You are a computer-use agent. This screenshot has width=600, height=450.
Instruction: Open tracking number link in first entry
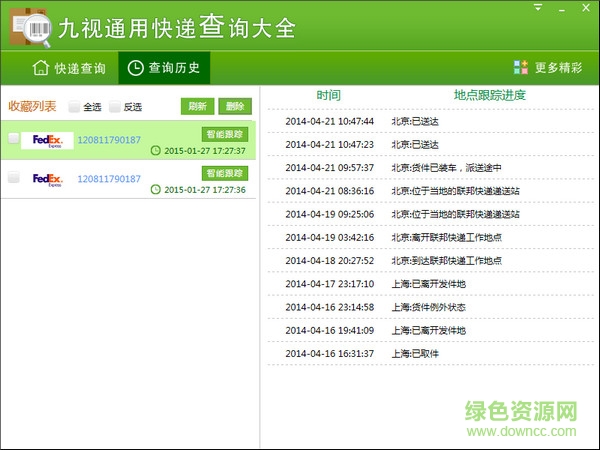coord(109,140)
